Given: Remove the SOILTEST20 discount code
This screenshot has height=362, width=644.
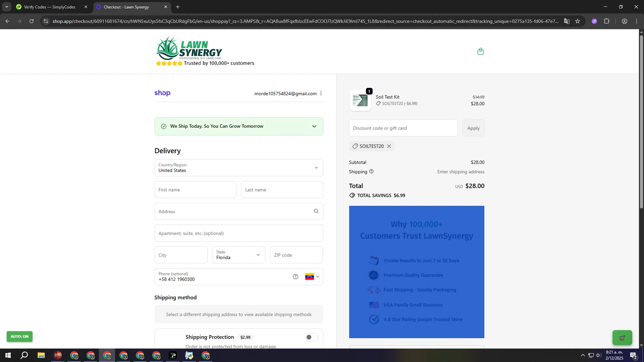Looking at the screenshot, I should (x=389, y=146).
